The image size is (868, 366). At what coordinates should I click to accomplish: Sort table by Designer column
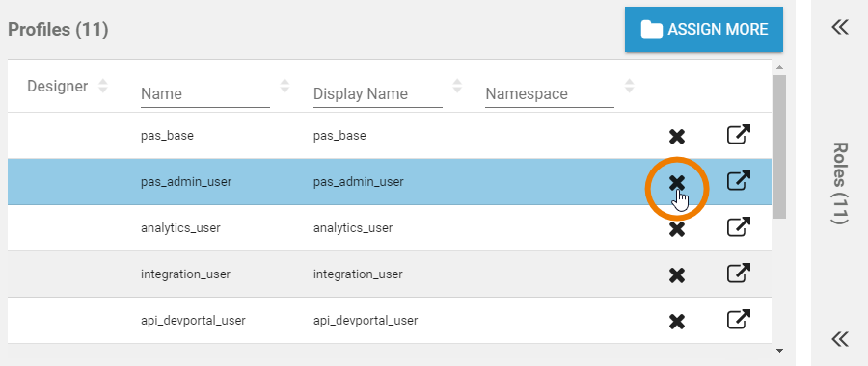[x=103, y=86]
